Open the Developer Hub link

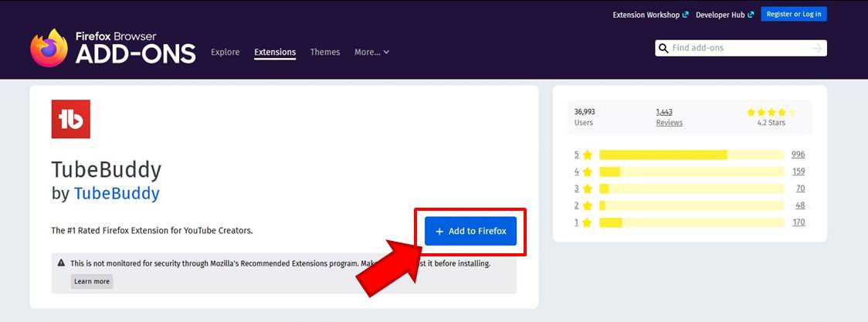[724, 15]
